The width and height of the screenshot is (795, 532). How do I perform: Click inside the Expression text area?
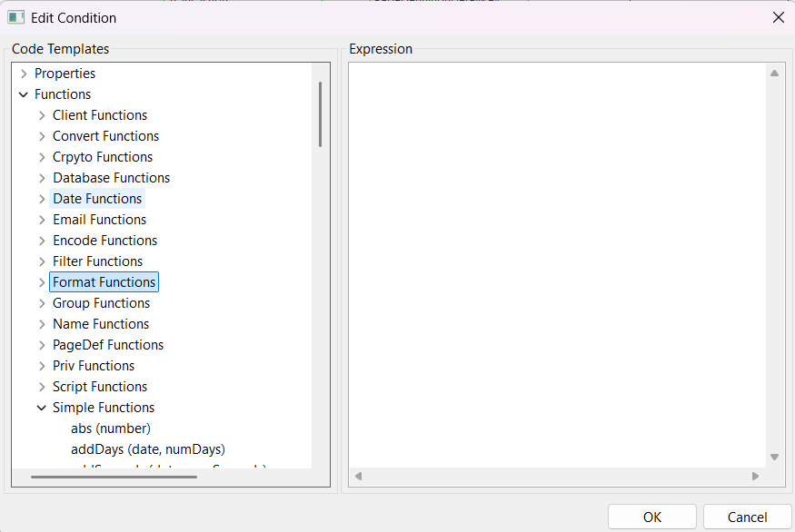click(557, 265)
